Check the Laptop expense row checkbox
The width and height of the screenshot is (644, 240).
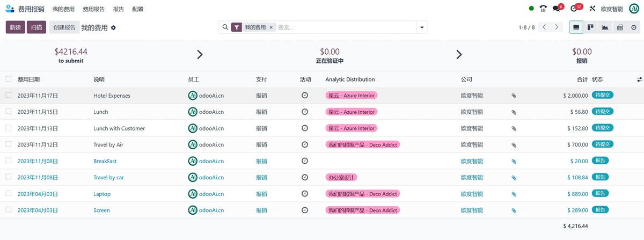pyautogui.click(x=9, y=193)
